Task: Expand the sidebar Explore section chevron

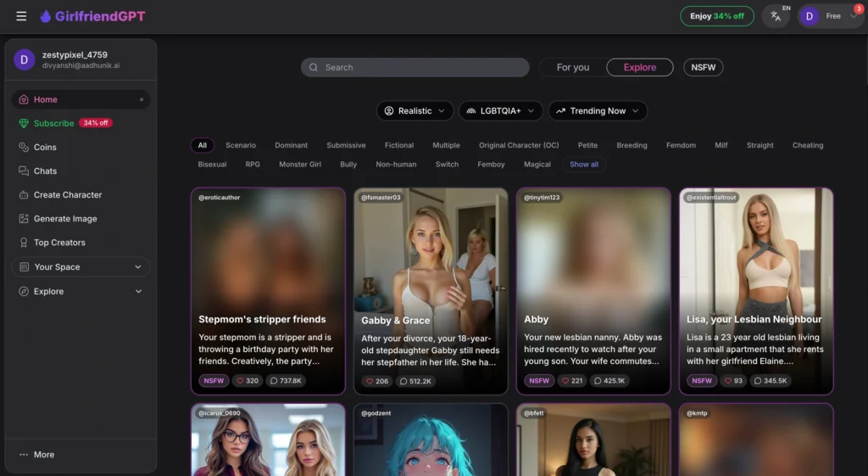Action: 138,291
